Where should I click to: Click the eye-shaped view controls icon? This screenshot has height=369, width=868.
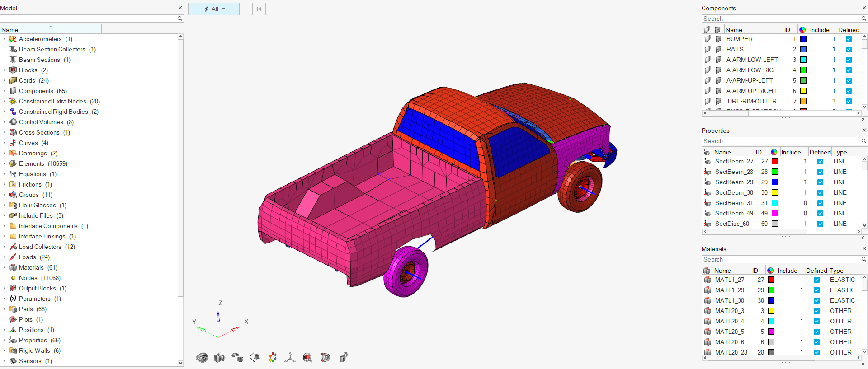tap(202, 358)
